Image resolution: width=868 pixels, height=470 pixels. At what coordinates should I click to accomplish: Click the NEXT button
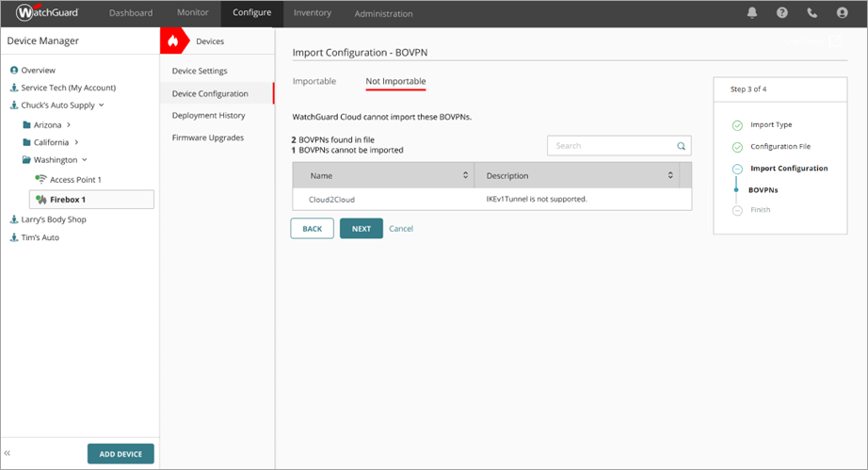[x=362, y=229]
